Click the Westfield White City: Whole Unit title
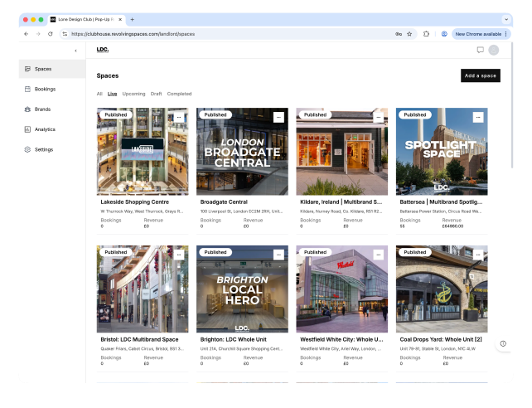This screenshot has width=532, height=408. point(341,339)
